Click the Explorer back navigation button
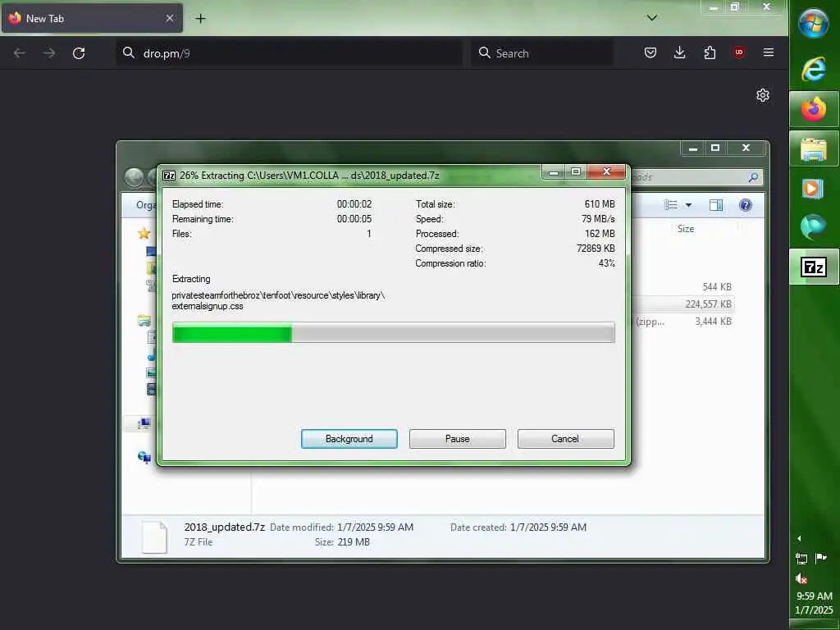The height and width of the screenshot is (630, 840). pos(134,177)
